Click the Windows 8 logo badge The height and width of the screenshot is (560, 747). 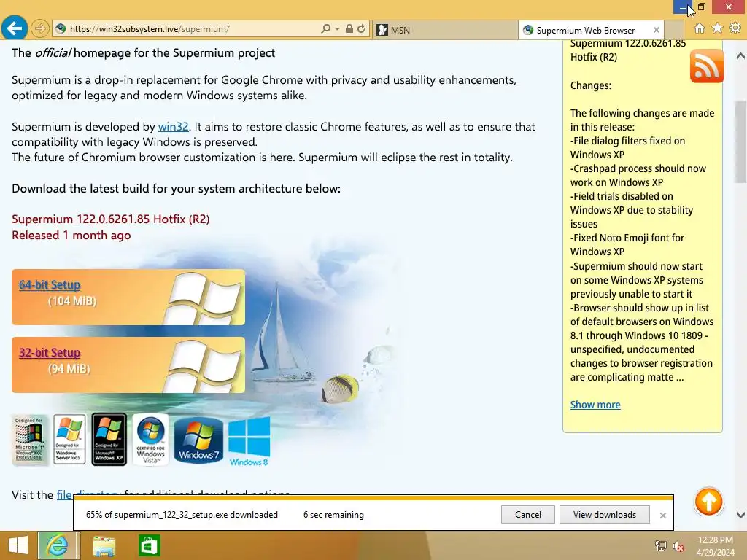pos(249,442)
